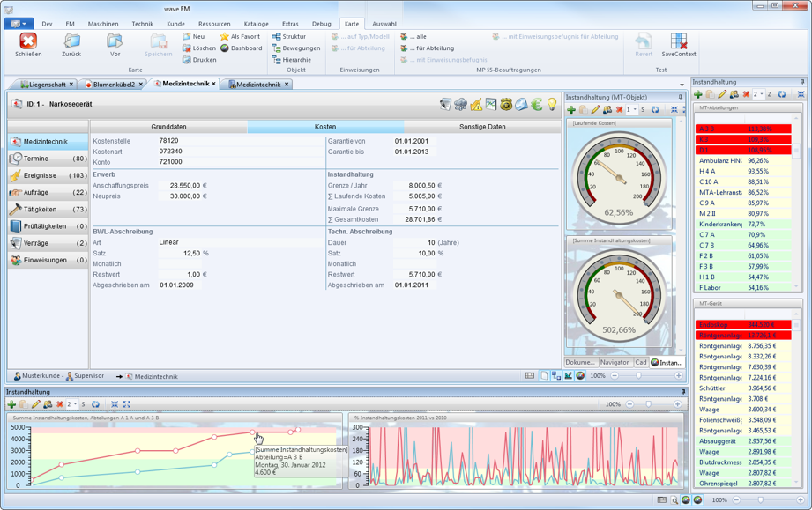
Task: Click the green Euro symbol icon
Action: (x=536, y=105)
